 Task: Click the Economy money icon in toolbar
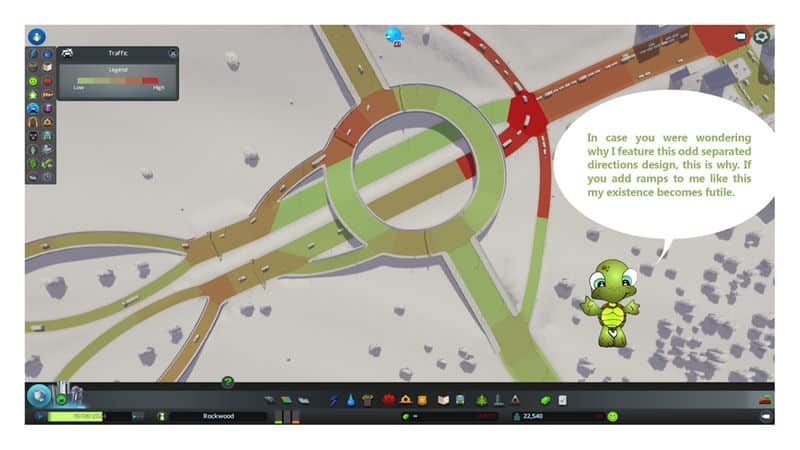coord(545,399)
